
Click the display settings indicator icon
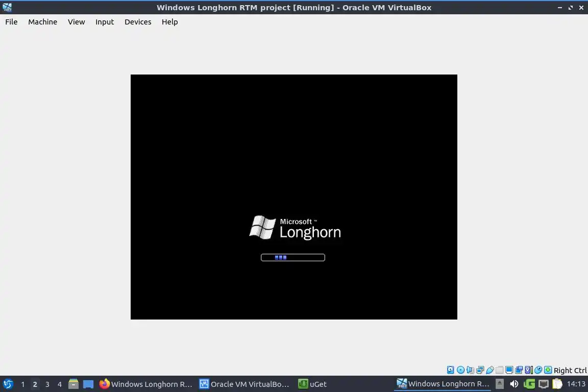click(509, 370)
